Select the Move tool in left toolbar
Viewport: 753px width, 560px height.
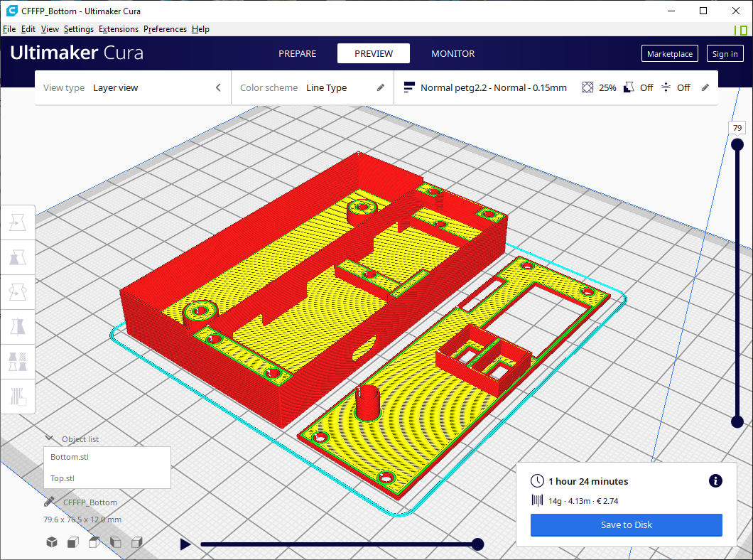pyautogui.click(x=18, y=222)
